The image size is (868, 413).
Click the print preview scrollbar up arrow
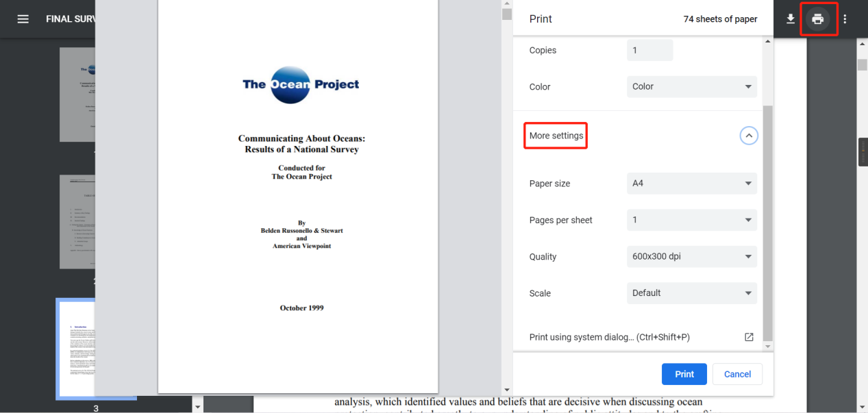[507, 5]
